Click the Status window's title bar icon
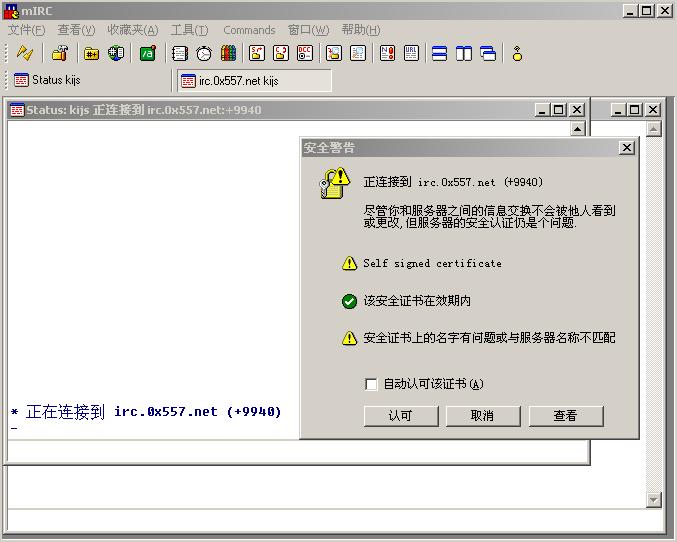 pyautogui.click(x=17, y=110)
